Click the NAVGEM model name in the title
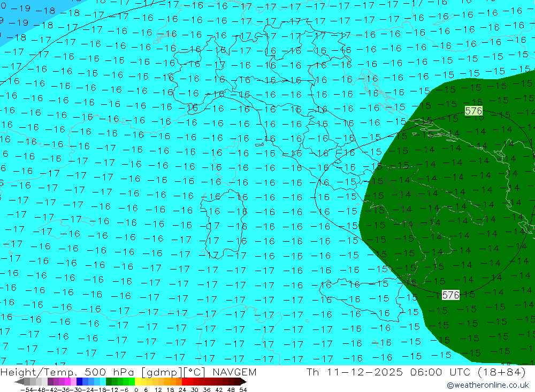535x392 pixels. point(234,372)
